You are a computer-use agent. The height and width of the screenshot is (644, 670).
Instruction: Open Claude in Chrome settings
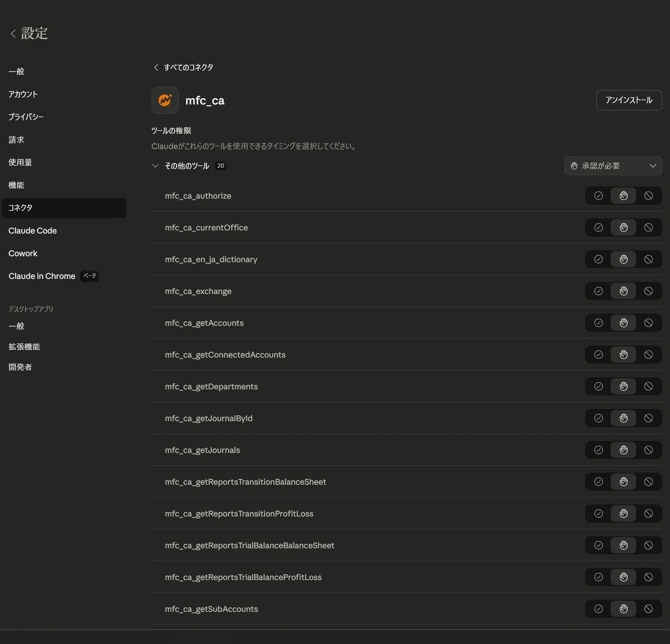point(42,276)
